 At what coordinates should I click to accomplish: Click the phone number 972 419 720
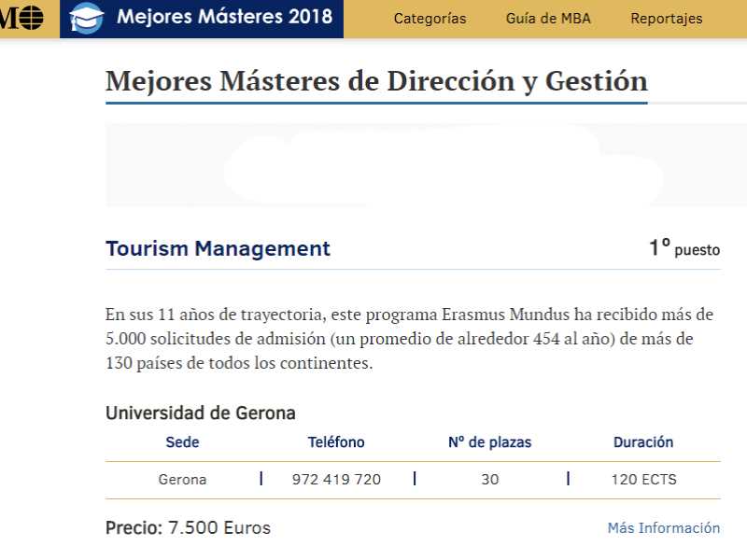(336, 480)
